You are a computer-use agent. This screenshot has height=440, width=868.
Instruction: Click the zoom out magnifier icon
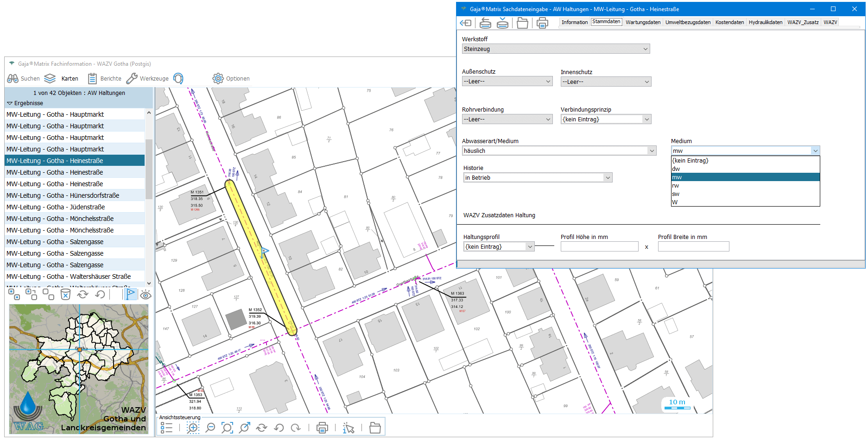210,428
